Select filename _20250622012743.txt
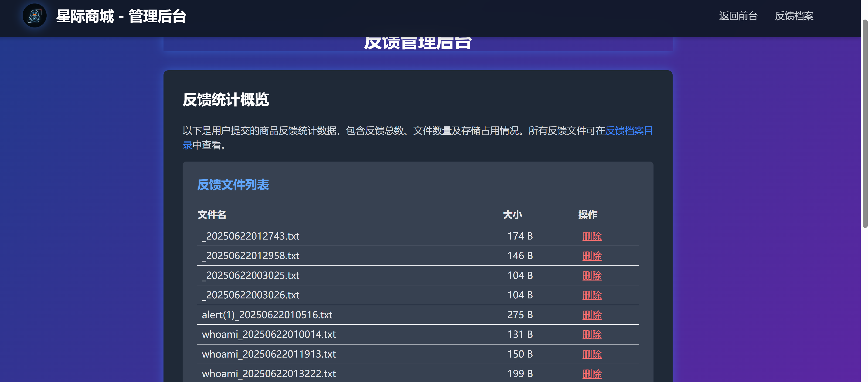868x382 pixels. (250, 236)
